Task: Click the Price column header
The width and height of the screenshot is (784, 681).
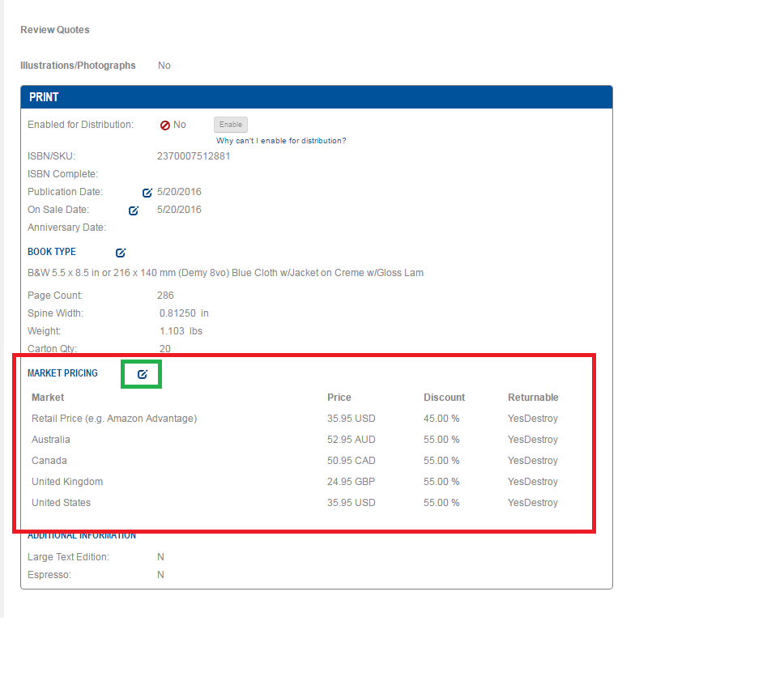Action: (x=339, y=398)
